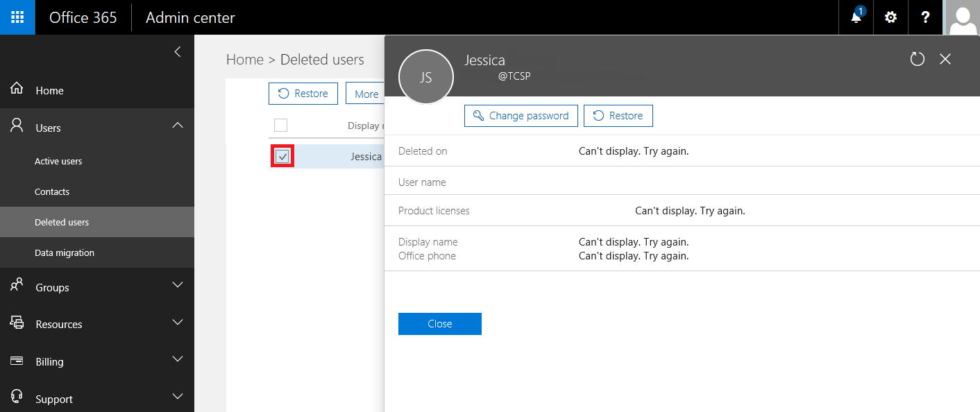
Task: Collapse the left navigation pane
Action: point(178,51)
